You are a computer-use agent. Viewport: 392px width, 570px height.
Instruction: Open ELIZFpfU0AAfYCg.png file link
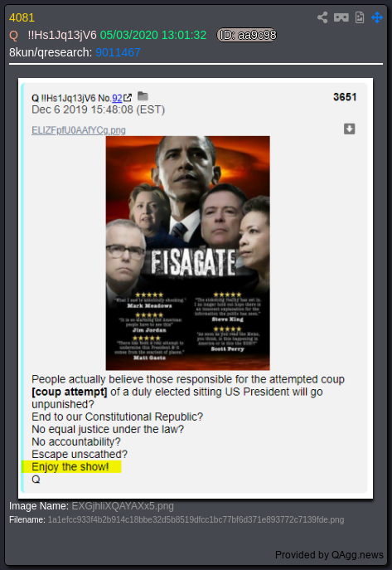tap(79, 130)
